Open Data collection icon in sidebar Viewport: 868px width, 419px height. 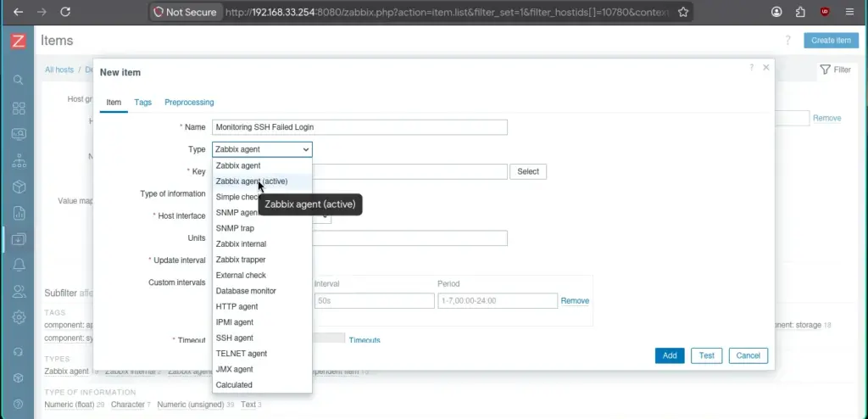point(19,239)
